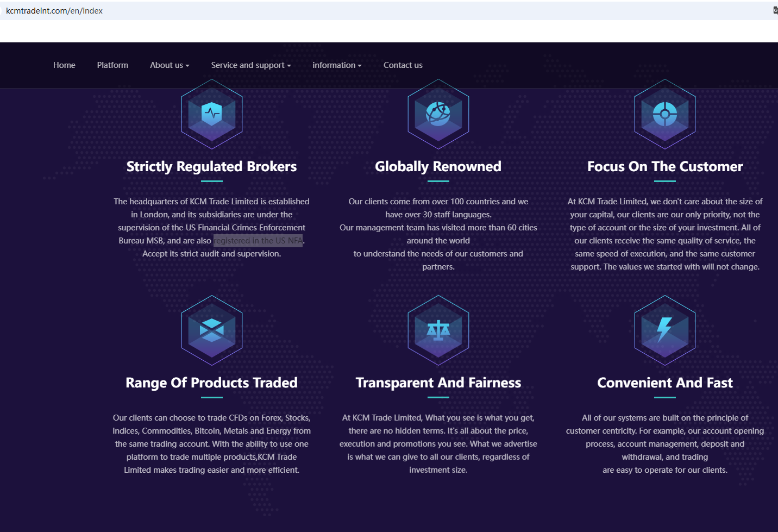Open the Contact us page

403,65
